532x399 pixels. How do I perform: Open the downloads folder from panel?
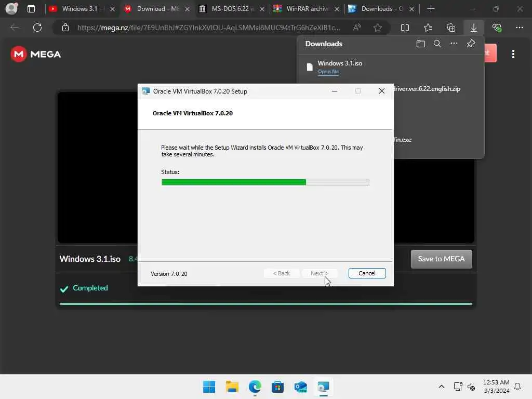[x=421, y=44]
